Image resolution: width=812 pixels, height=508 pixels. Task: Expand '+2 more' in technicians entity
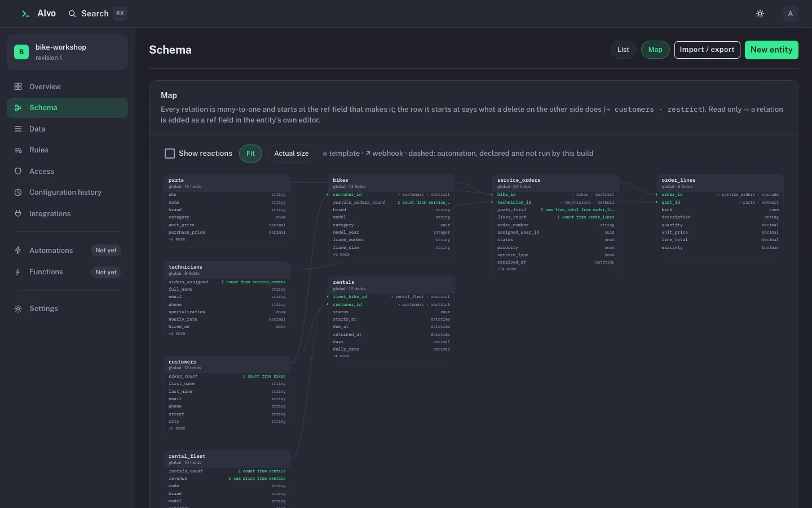tap(176, 334)
